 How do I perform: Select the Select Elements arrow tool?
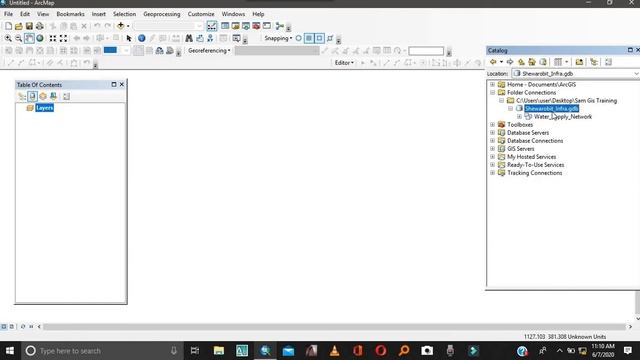coord(129,38)
